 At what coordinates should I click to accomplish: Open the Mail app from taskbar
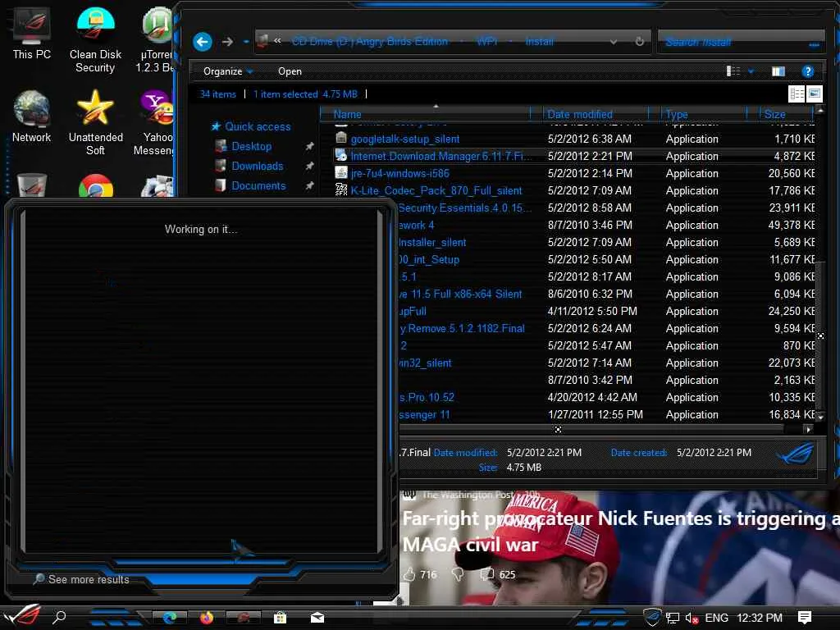point(317,618)
